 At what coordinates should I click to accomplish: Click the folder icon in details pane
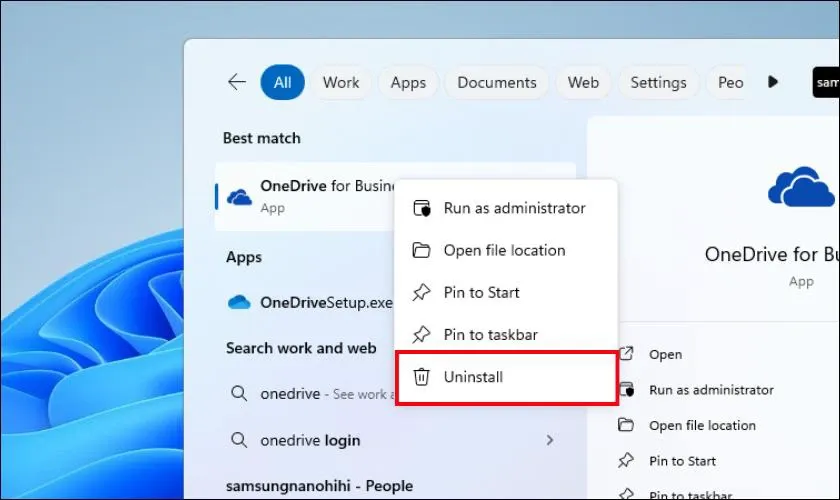(626, 425)
